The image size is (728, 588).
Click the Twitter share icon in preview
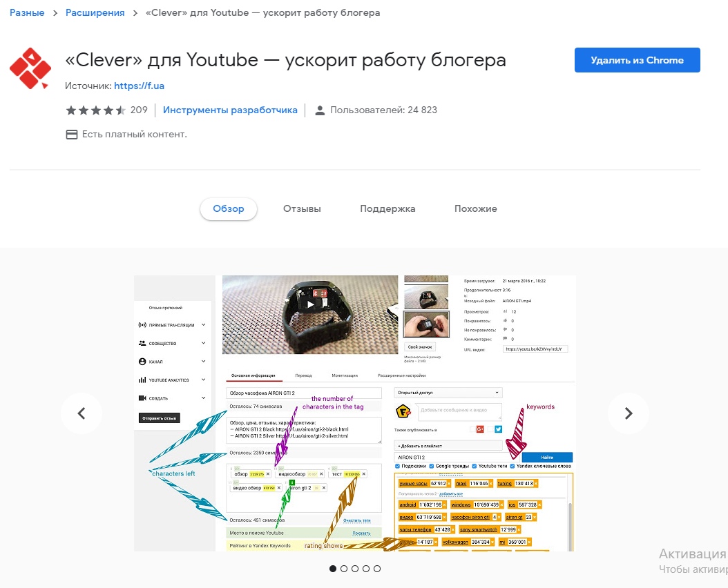click(x=498, y=429)
